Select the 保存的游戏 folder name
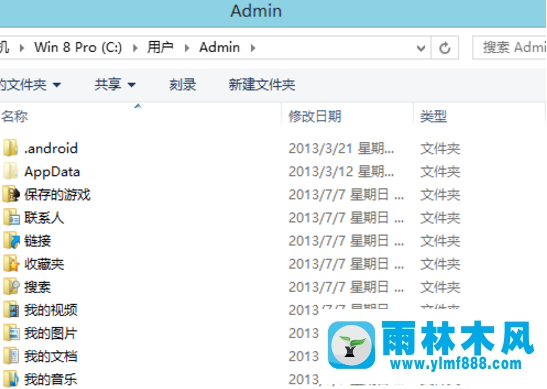Image resolution: width=547 pixels, height=389 pixels. 57,195
